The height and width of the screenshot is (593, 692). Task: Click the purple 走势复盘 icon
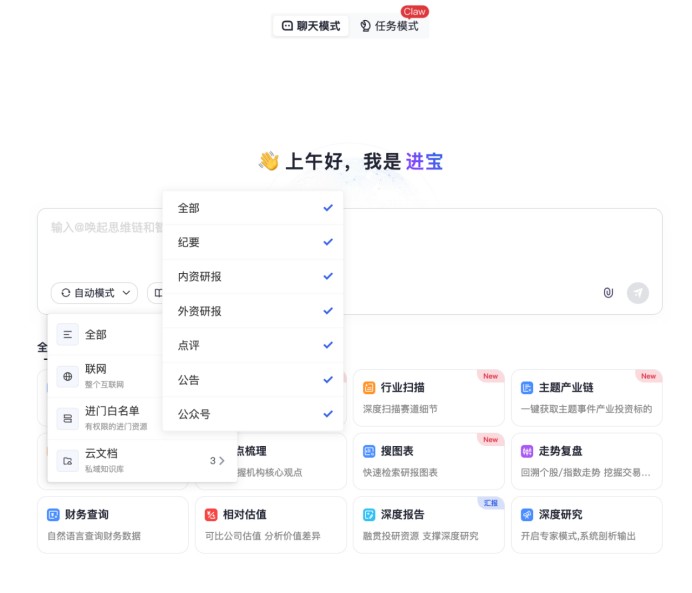(527, 451)
